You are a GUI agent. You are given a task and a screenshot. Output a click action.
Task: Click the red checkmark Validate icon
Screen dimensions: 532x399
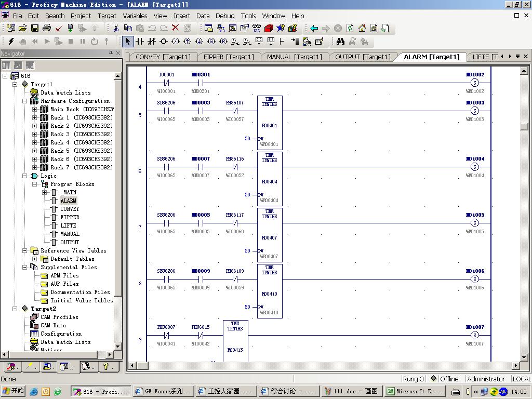pos(58,28)
